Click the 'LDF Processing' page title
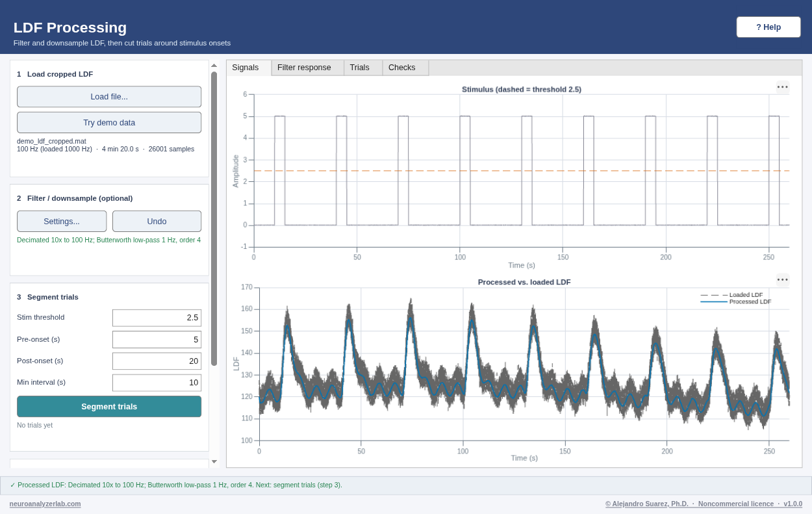Viewport: 812px width, 514px height. pyautogui.click(x=70, y=27)
